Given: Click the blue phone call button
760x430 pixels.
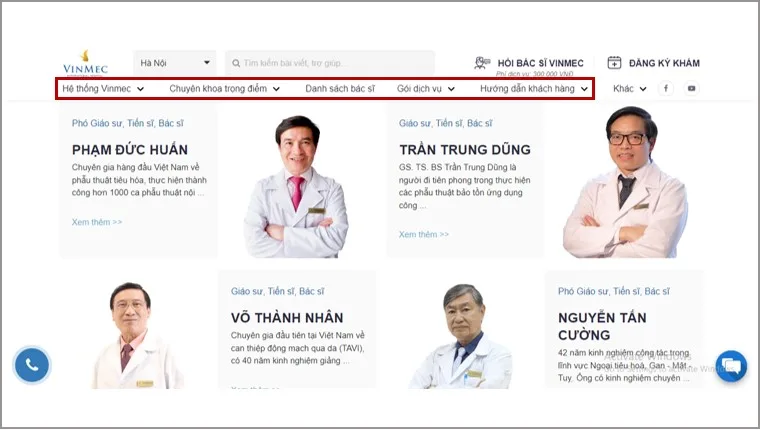Looking at the screenshot, I should [32, 365].
